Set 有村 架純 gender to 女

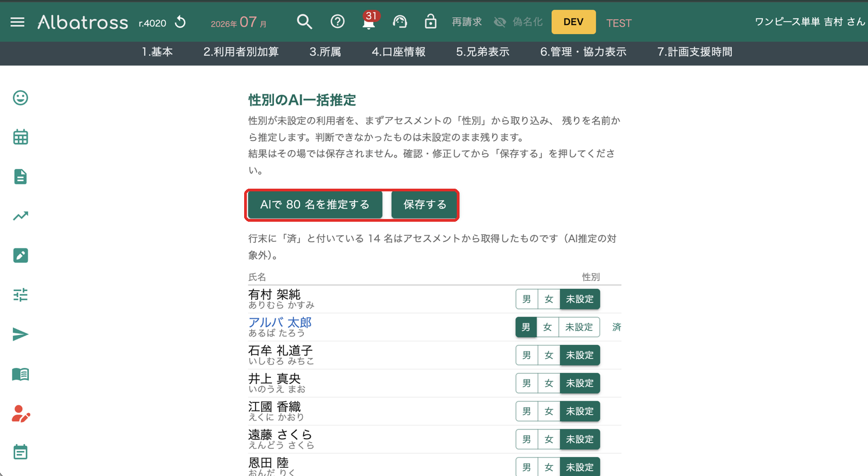(549, 299)
